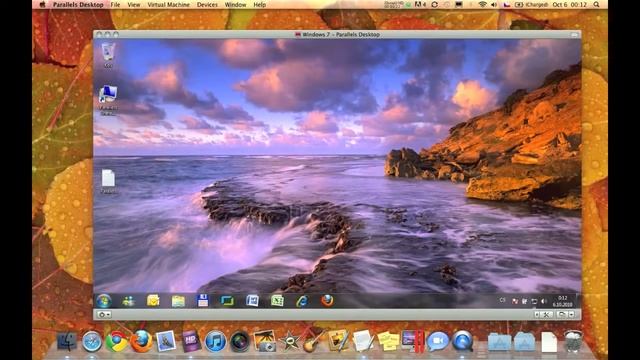Launch Outlook from the Windows 7 taskbar
Viewport: 640px width, 360px height.
point(153,301)
